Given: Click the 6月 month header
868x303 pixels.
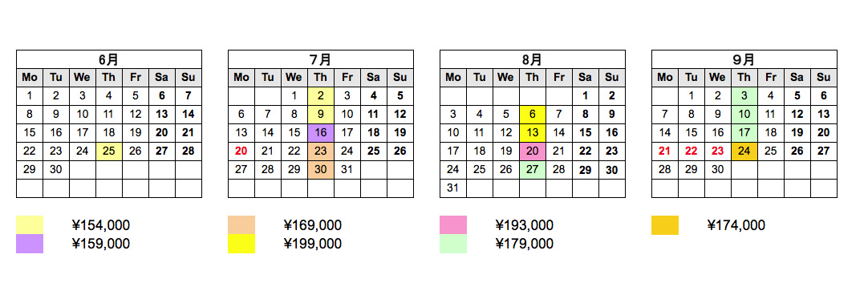Looking at the screenshot, I should (109, 59).
